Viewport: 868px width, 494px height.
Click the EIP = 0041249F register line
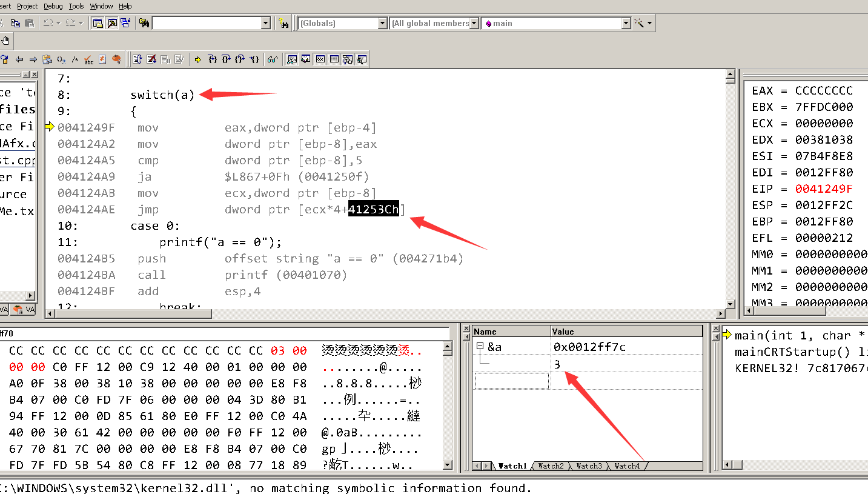tap(802, 189)
